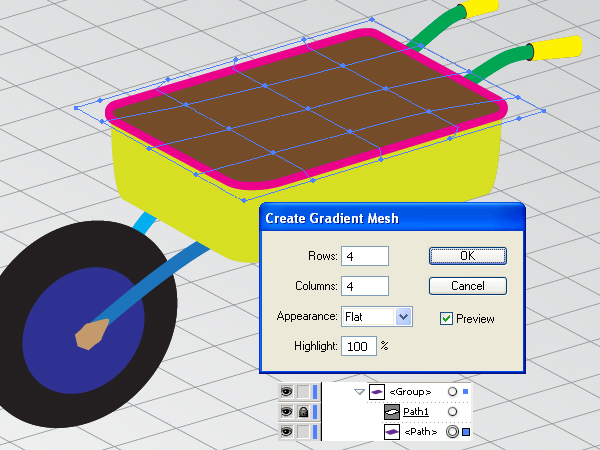The height and width of the screenshot is (450, 600).
Task: Click the Columns input field
Action: coord(365,286)
